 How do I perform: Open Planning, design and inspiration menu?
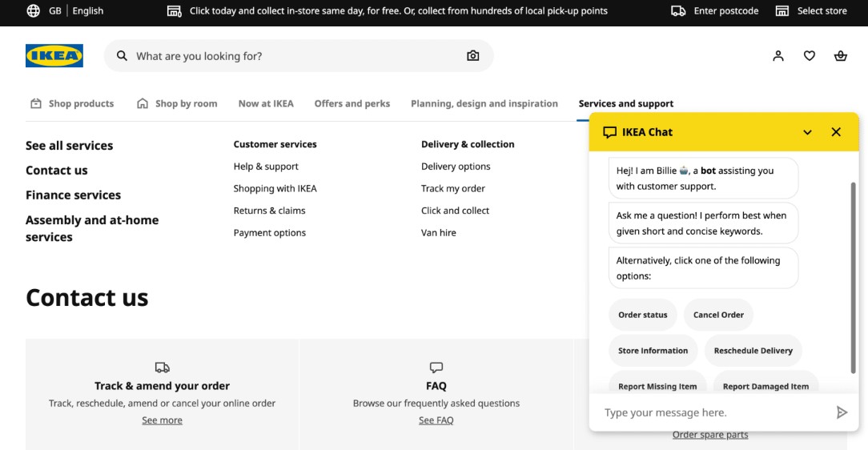pyautogui.click(x=484, y=103)
